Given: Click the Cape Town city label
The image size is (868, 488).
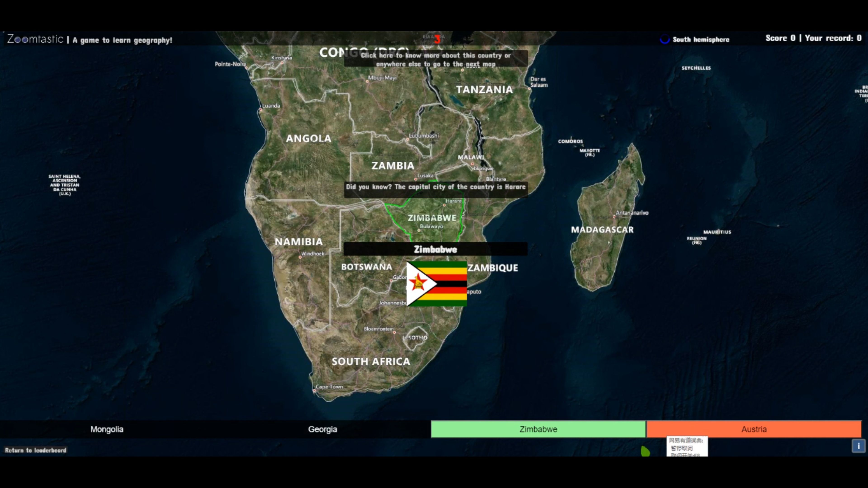Looking at the screenshot, I should click(x=329, y=387).
